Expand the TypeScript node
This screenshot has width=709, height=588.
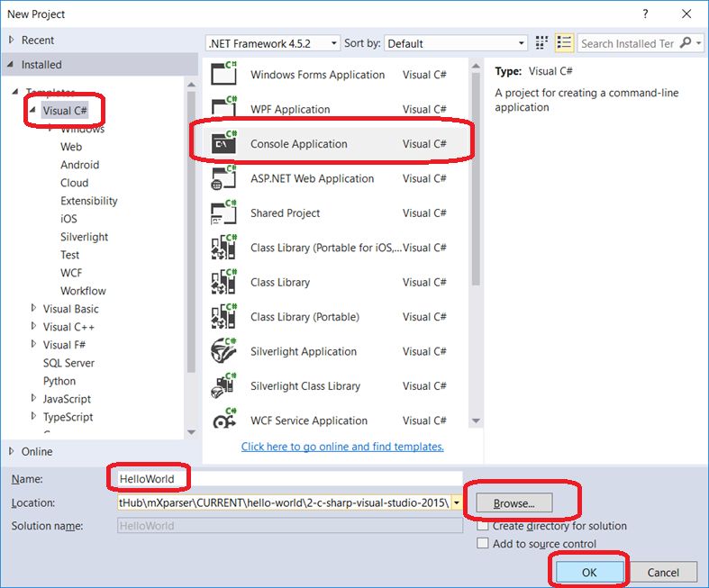tap(33, 416)
